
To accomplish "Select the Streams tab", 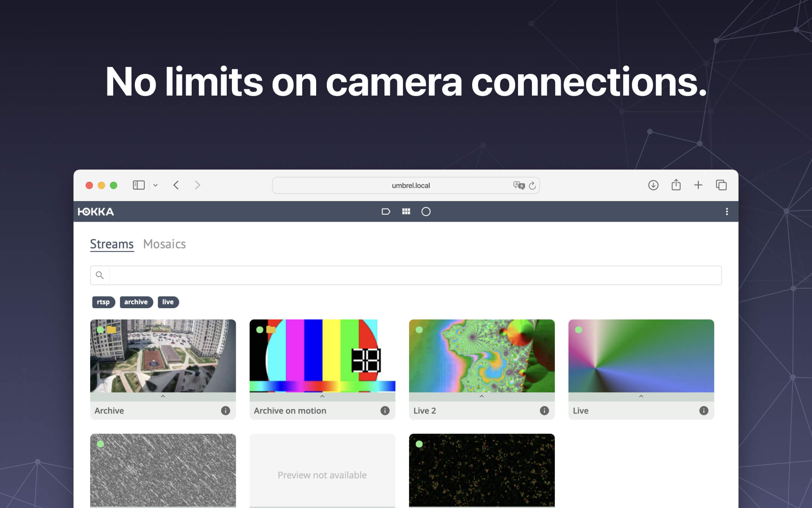I will (x=111, y=244).
